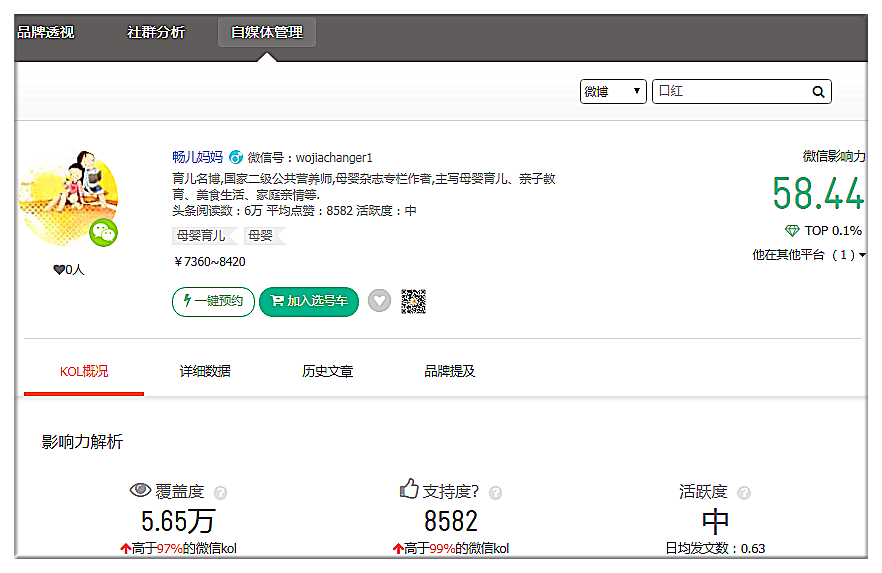The height and width of the screenshot is (573, 882).
Task: Click the blue verified badge beside 畅儿妈妈
Action: [x=236, y=157]
